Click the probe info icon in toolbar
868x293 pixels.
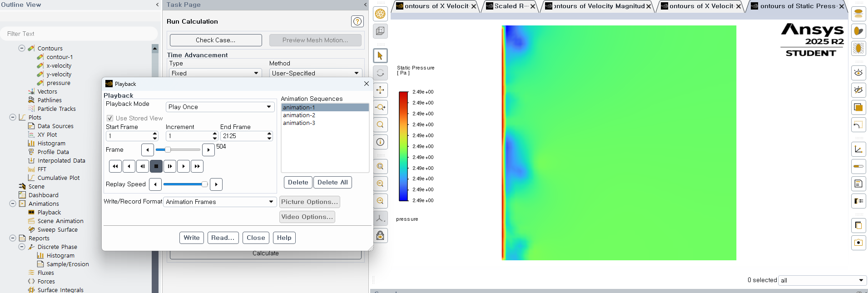(380, 142)
